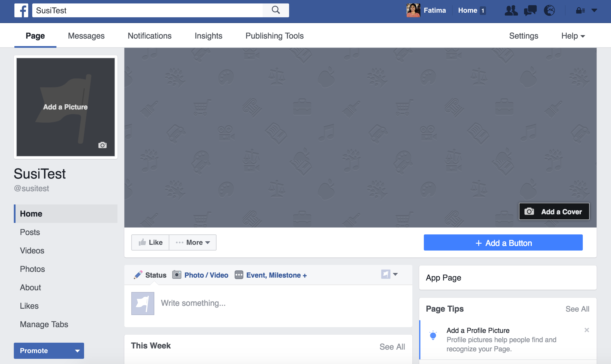Click the privacy shortcuts lock icon
Image resolution: width=611 pixels, height=364 pixels.
click(x=580, y=10)
